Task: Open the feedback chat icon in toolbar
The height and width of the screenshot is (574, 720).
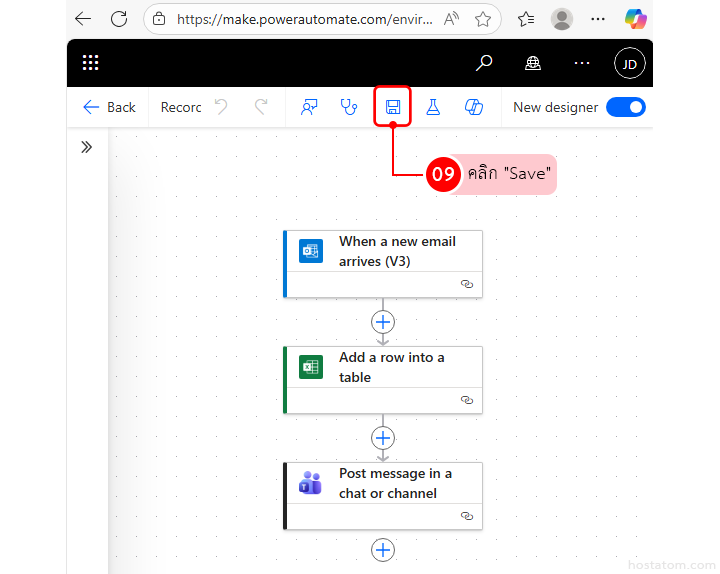Action: pos(309,107)
